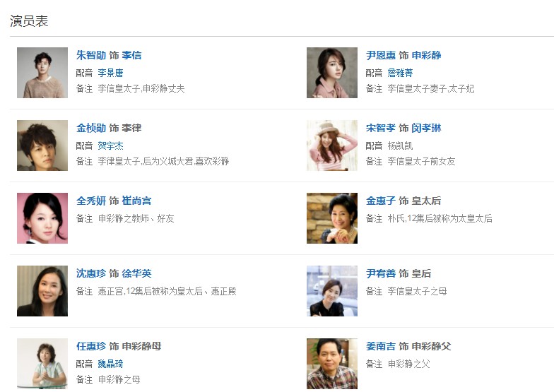Screen dimensions: 554x392
Task: Open 金惠子's photo thumbnail
Action: (x=332, y=218)
